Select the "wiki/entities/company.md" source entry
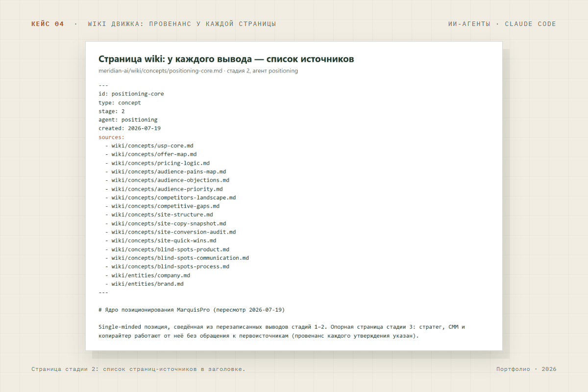Screen dimensions: 588x392 point(151,275)
